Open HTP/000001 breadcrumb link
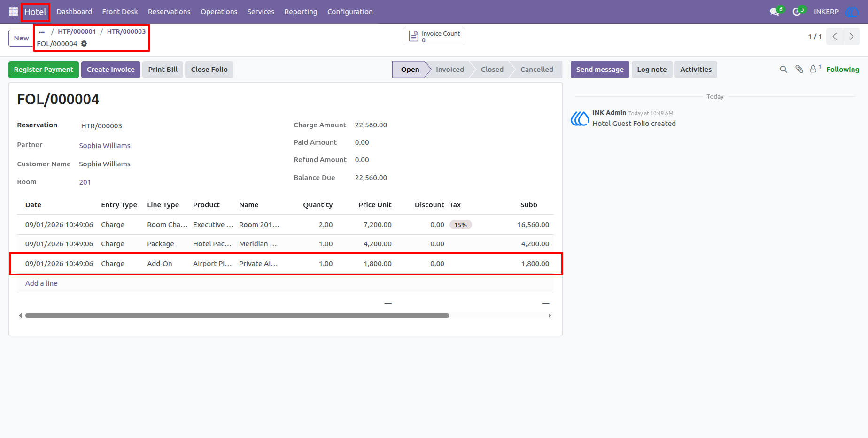 point(77,31)
